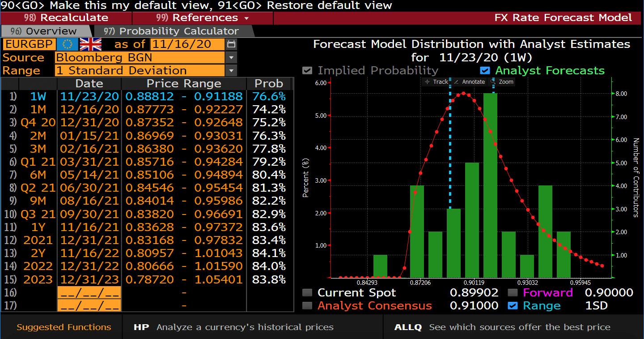Select the 1Y forecast row
This screenshot has width=644, height=339.
[147, 227]
